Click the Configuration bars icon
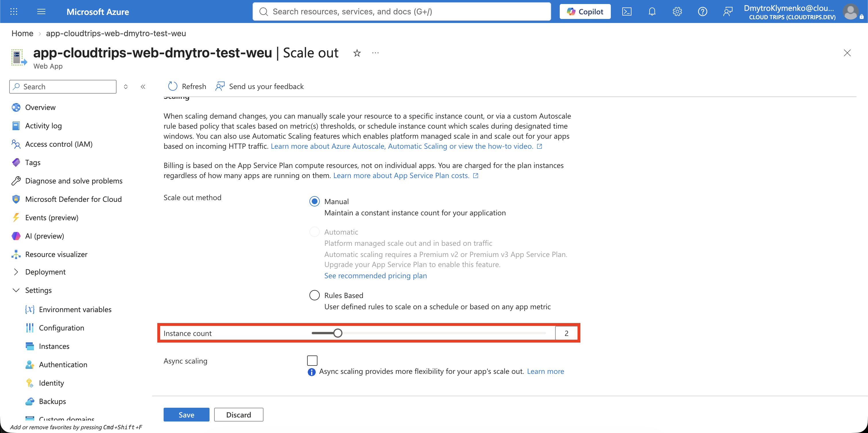 [30, 328]
